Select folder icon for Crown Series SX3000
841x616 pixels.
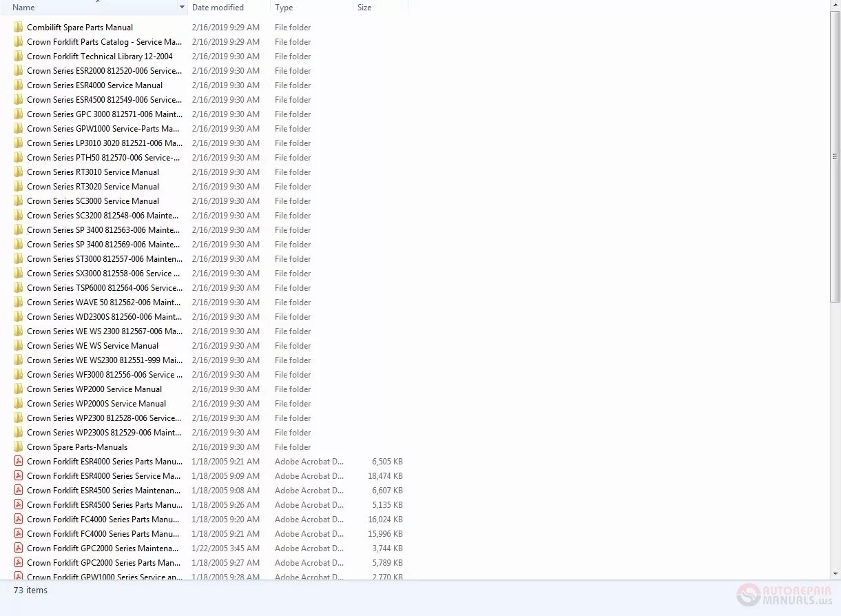coord(19,274)
